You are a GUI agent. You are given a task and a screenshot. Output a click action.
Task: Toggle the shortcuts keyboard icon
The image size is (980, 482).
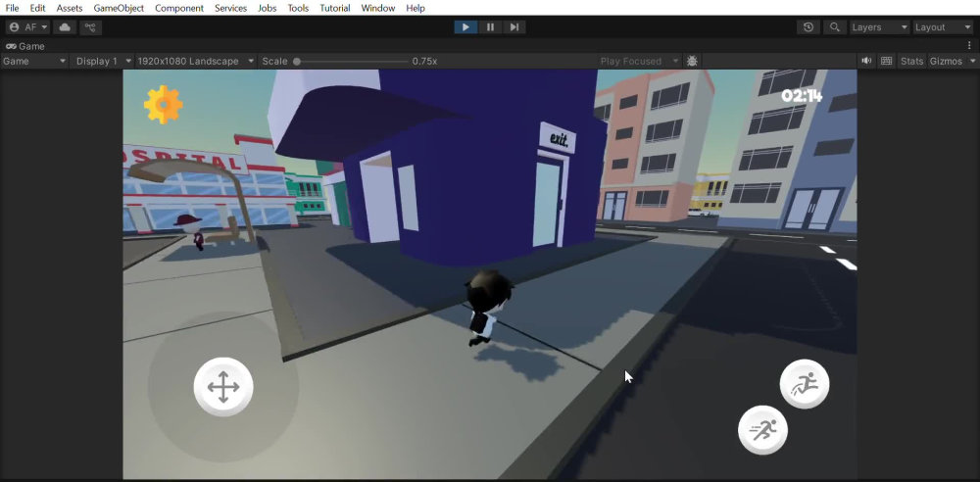tap(886, 62)
